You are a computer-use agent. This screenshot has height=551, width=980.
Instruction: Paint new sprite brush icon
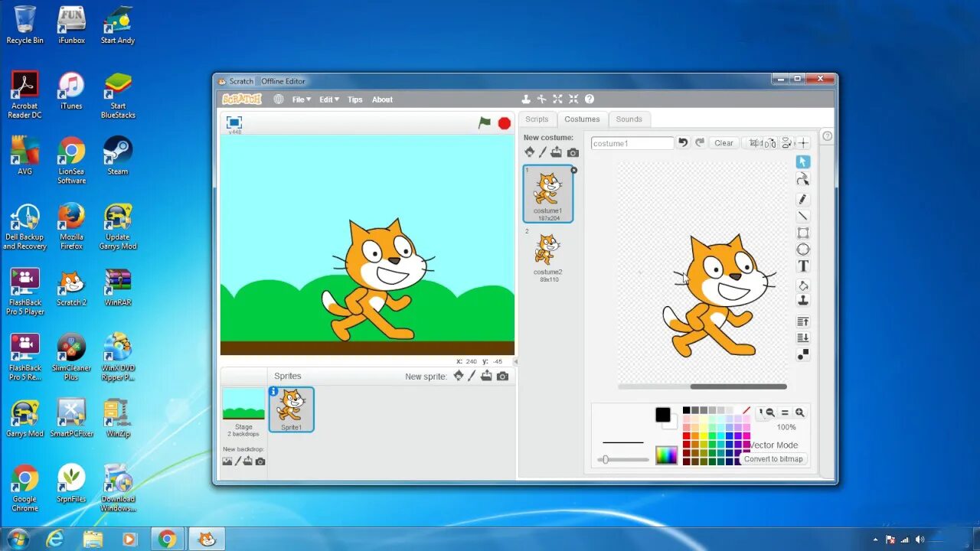click(x=472, y=376)
